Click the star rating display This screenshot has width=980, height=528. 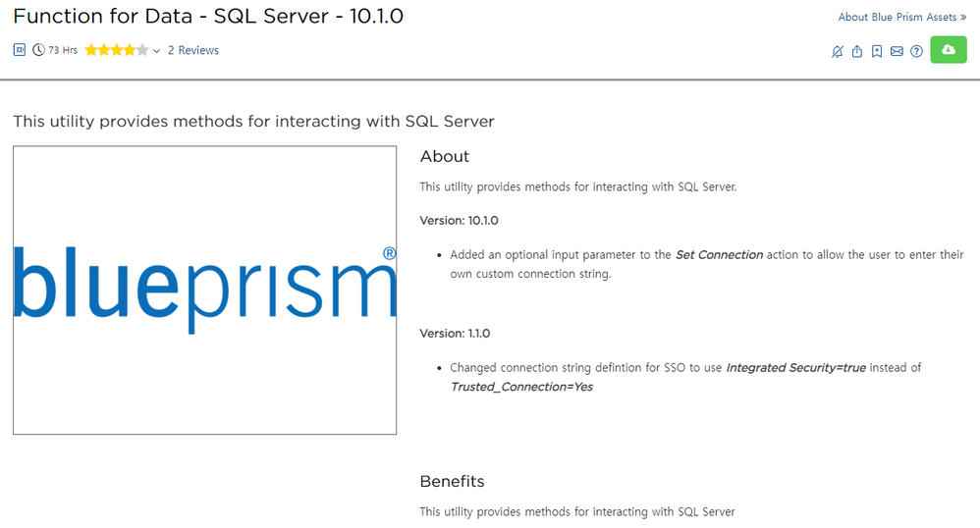(x=117, y=50)
